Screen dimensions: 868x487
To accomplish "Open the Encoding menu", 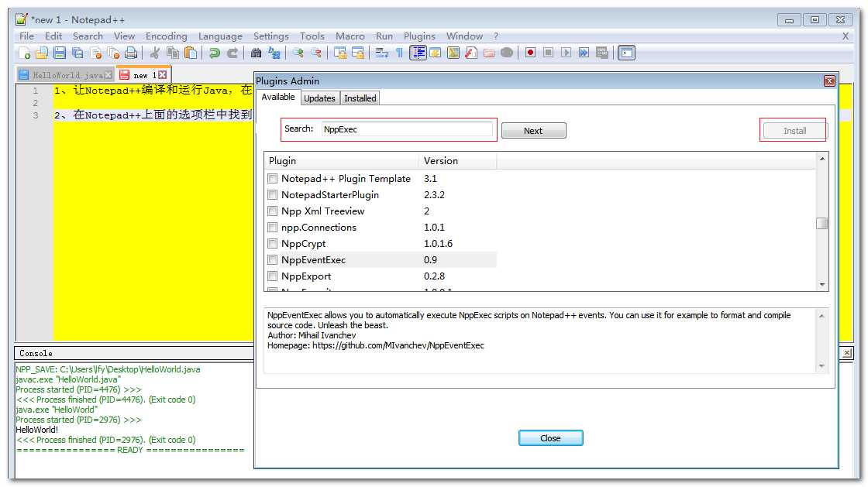I will click(166, 36).
